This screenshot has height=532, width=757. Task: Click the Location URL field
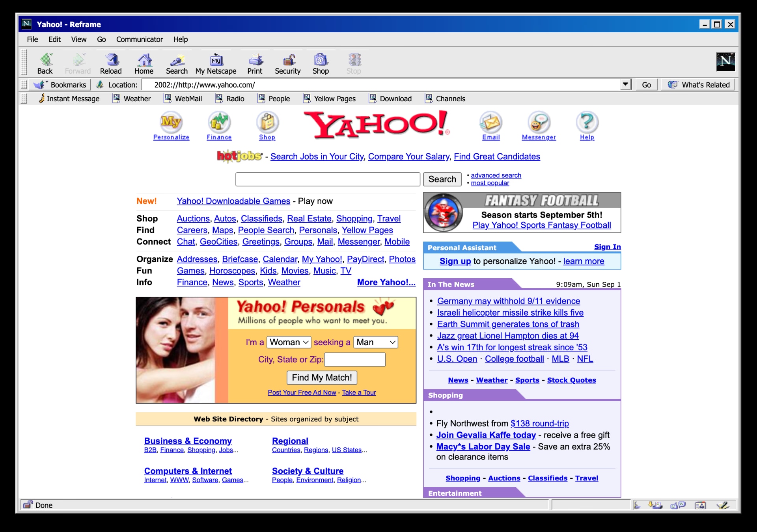coord(381,85)
